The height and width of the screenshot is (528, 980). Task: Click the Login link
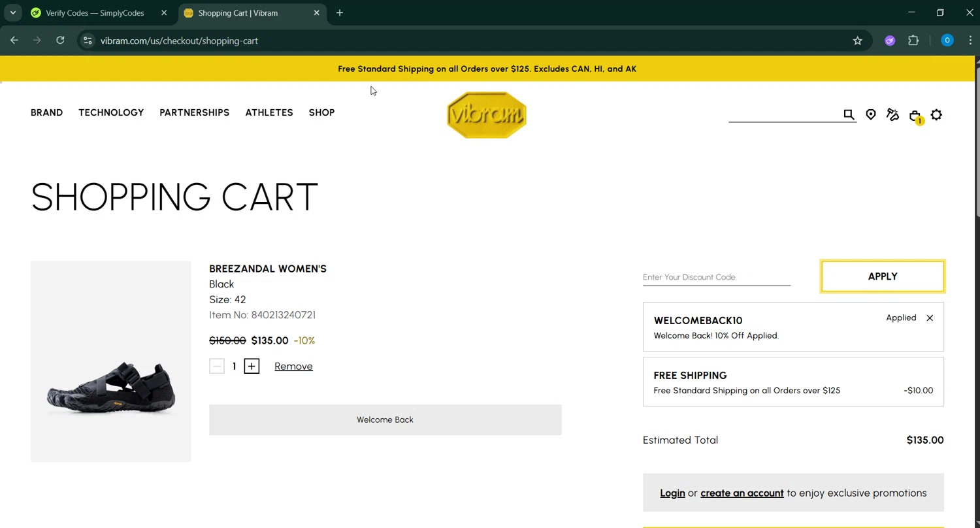[672, 493]
